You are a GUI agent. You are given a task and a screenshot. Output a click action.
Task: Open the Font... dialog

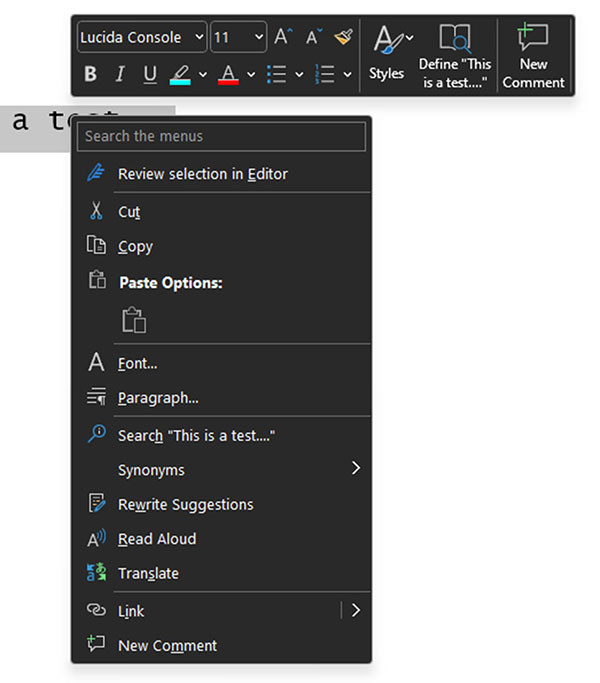click(x=221, y=363)
